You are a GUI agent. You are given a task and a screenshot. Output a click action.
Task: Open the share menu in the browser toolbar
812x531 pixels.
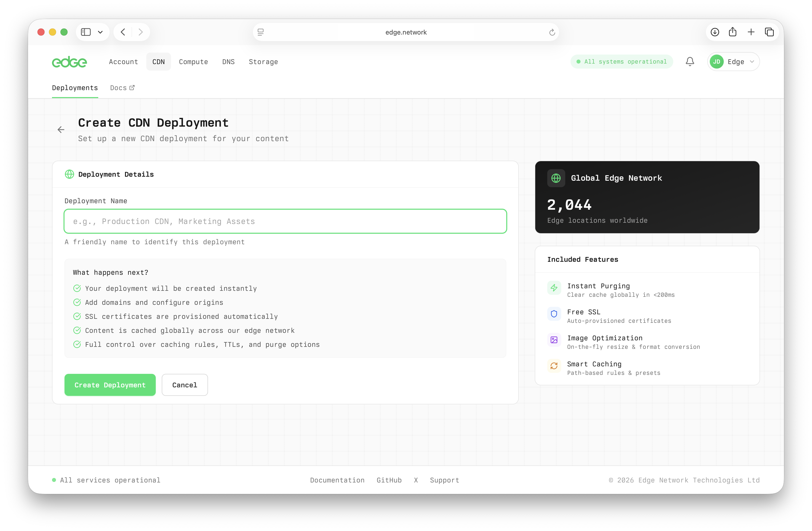click(733, 32)
